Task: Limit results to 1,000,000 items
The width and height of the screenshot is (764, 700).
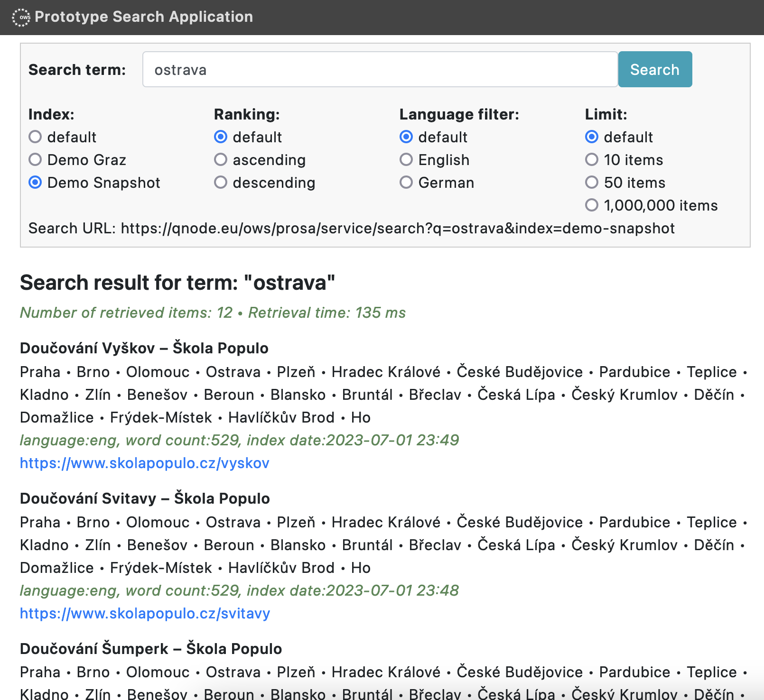Action: [592, 205]
